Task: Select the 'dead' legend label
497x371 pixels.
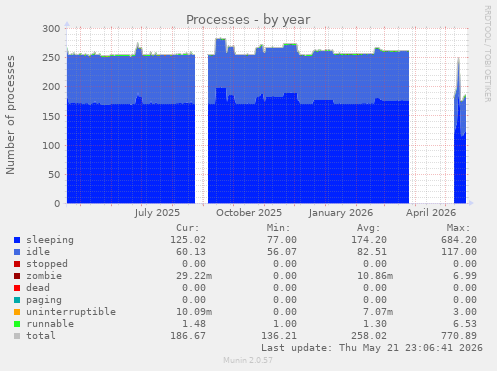Action: click(38, 288)
